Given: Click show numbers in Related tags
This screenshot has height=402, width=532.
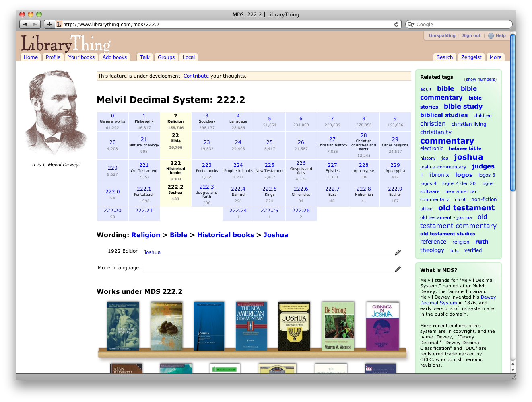Looking at the screenshot, I should coord(481,80).
